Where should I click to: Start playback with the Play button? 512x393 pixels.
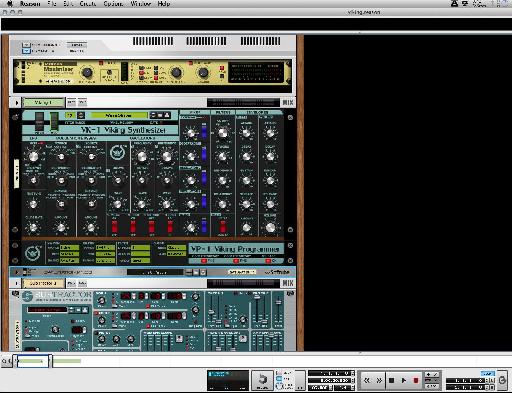point(404,380)
